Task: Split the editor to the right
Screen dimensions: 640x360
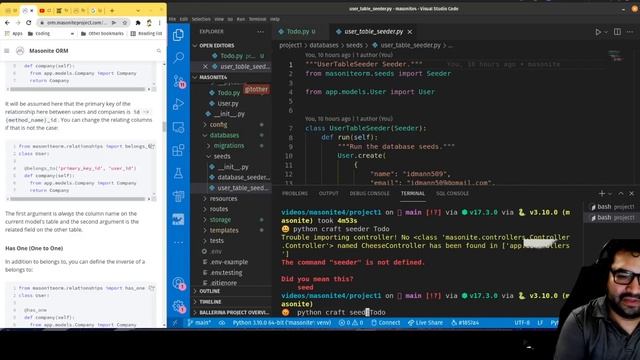Action: coord(617,32)
